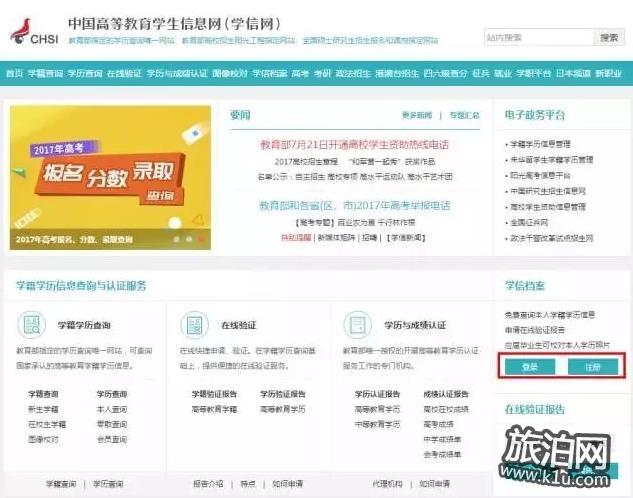Open 学籍学历信息管理 in 电子政务平台
The width and height of the screenshot is (633, 498).
540,144
